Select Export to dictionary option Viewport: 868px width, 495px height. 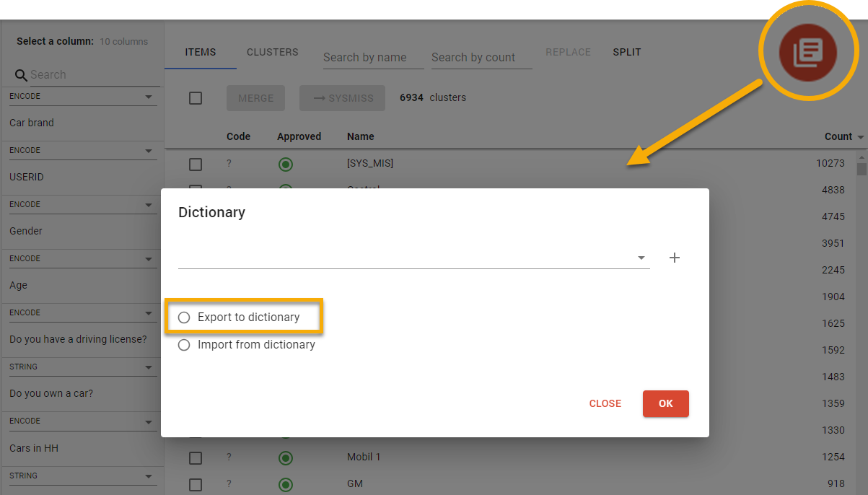(x=184, y=317)
